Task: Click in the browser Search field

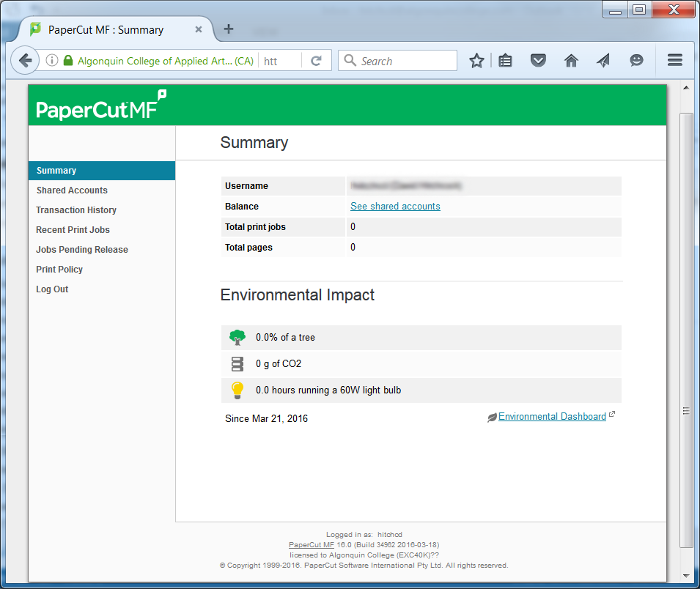Action: coord(405,61)
